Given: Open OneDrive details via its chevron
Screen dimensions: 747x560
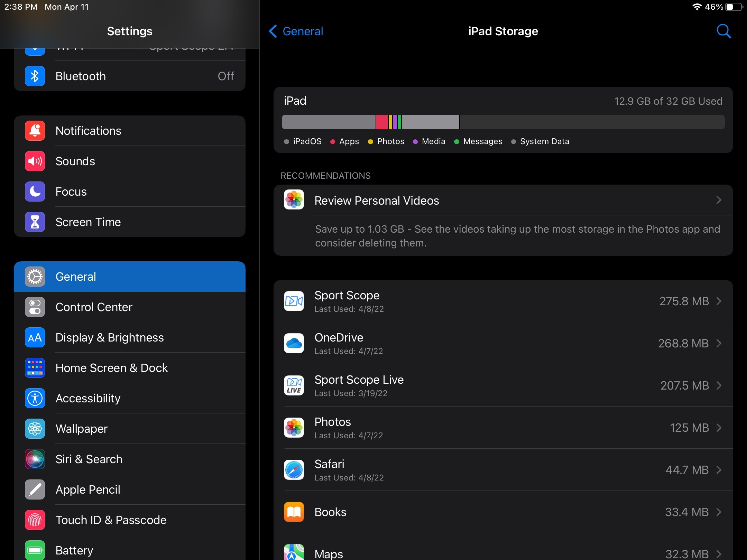Looking at the screenshot, I should tap(719, 343).
